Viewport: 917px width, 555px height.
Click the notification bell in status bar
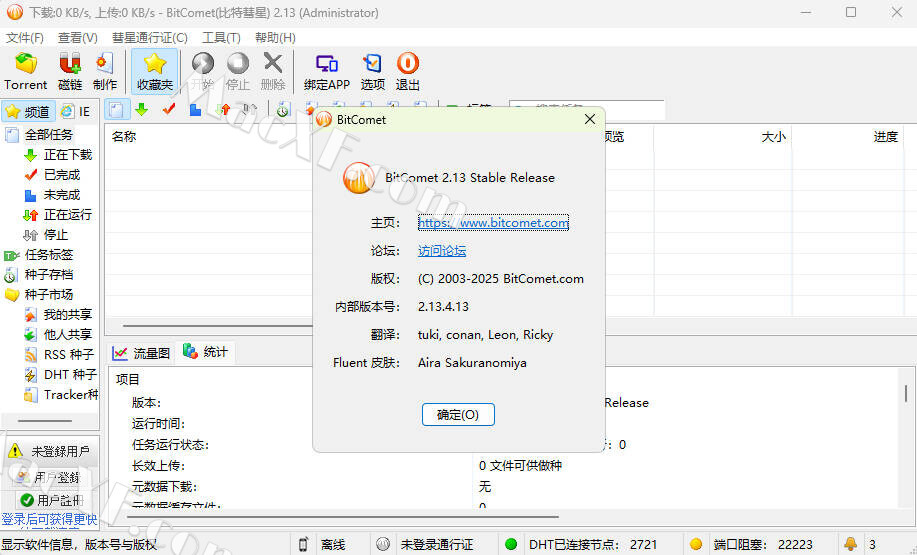850,544
